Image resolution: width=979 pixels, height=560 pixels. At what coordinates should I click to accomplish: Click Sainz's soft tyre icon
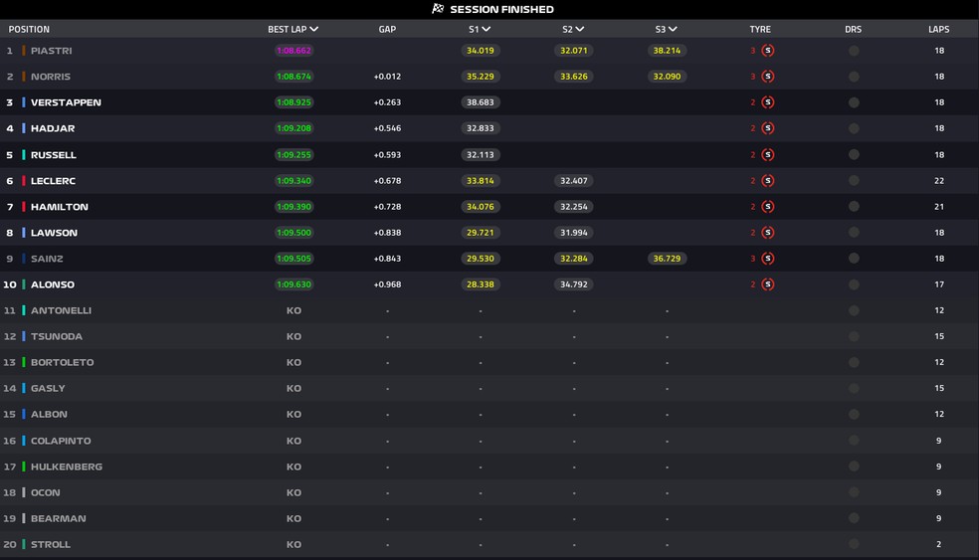(x=767, y=259)
